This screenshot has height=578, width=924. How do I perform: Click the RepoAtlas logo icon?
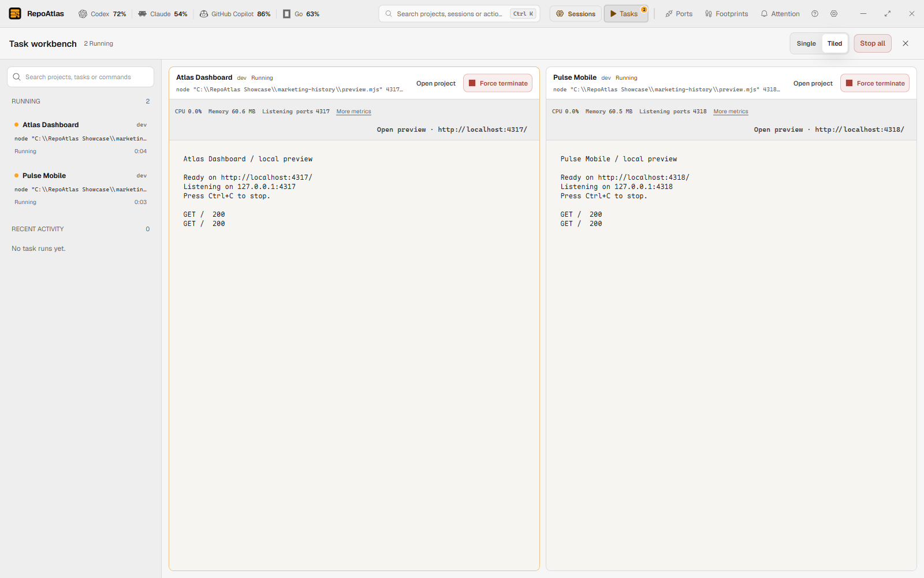coord(15,14)
